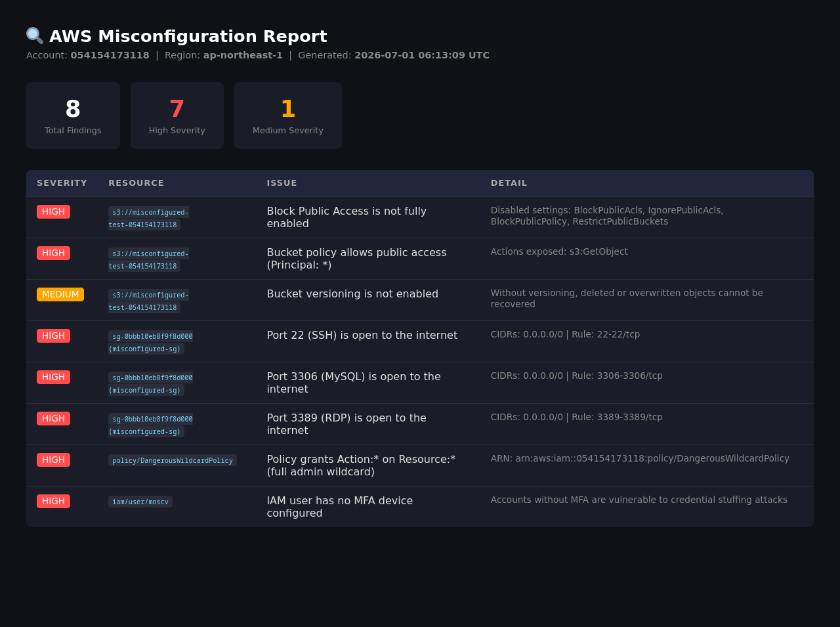
Task: Click HIGH badge for Block Public Access row
Action: click(x=53, y=211)
